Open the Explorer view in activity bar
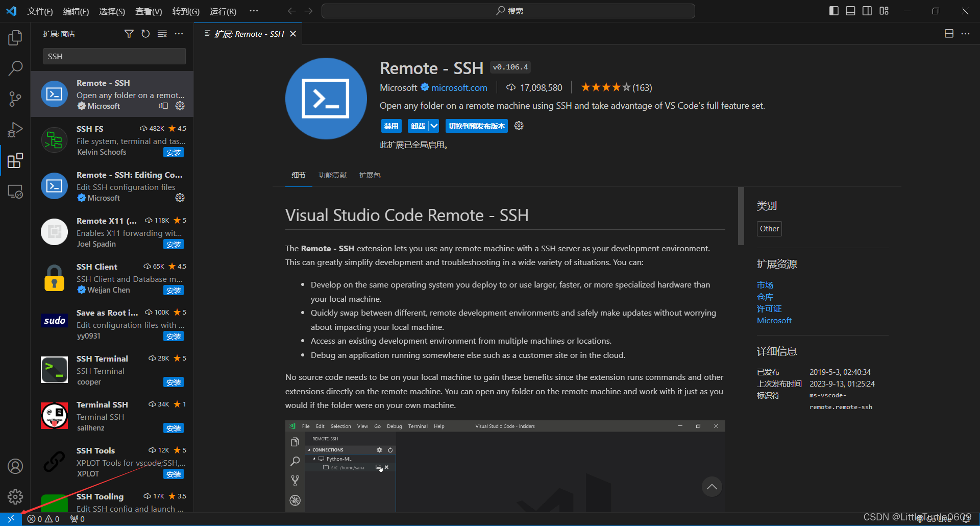 coord(15,38)
